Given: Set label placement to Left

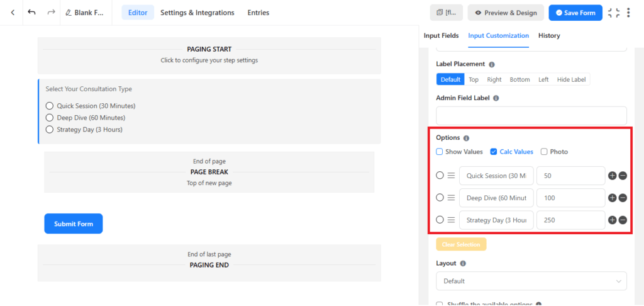Looking at the screenshot, I should click(543, 79).
